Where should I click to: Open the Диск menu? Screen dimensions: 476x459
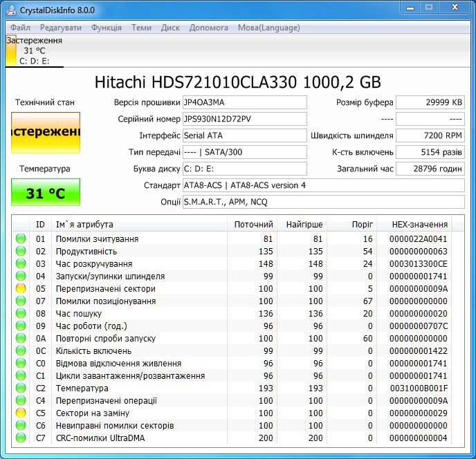[x=170, y=28]
